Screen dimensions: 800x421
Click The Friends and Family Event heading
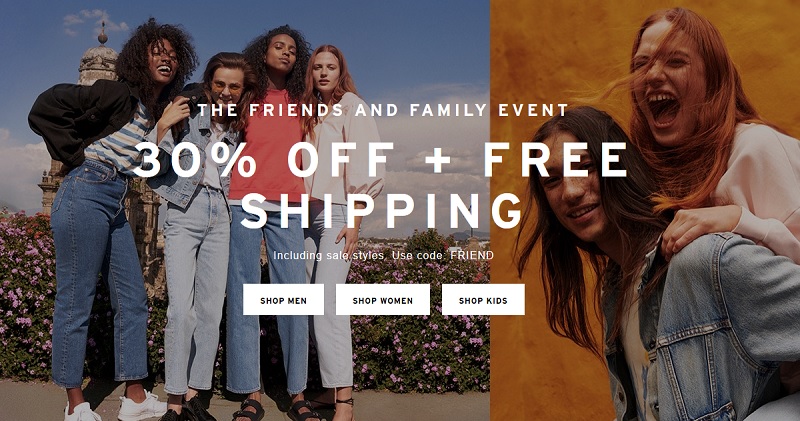click(x=383, y=110)
